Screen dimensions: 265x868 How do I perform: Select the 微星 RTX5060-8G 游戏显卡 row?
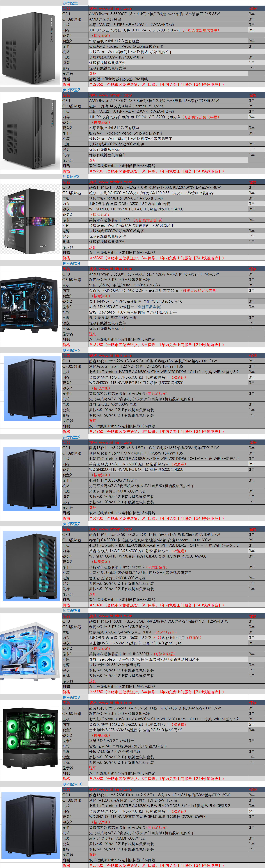tap(163, 741)
